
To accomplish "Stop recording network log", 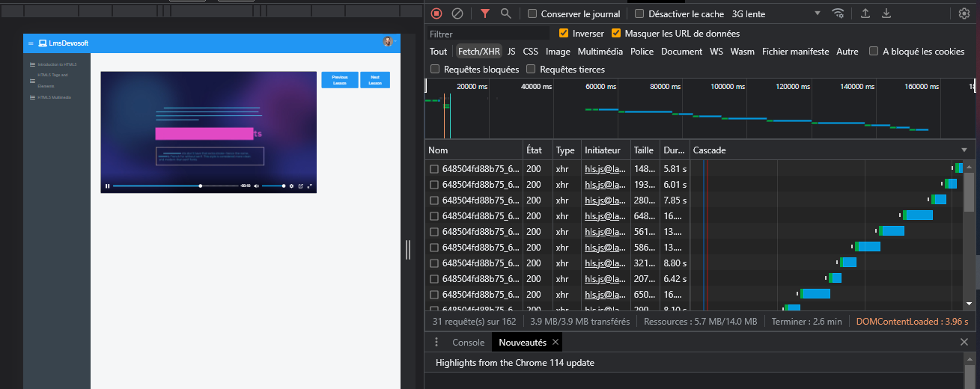I will tap(436, 13).
